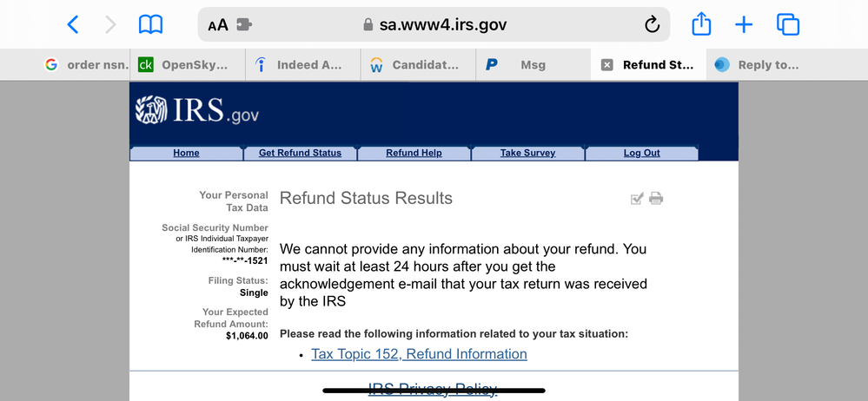Click the IRS.gov logo
The image size is (868, 401).
click(197, 111)
